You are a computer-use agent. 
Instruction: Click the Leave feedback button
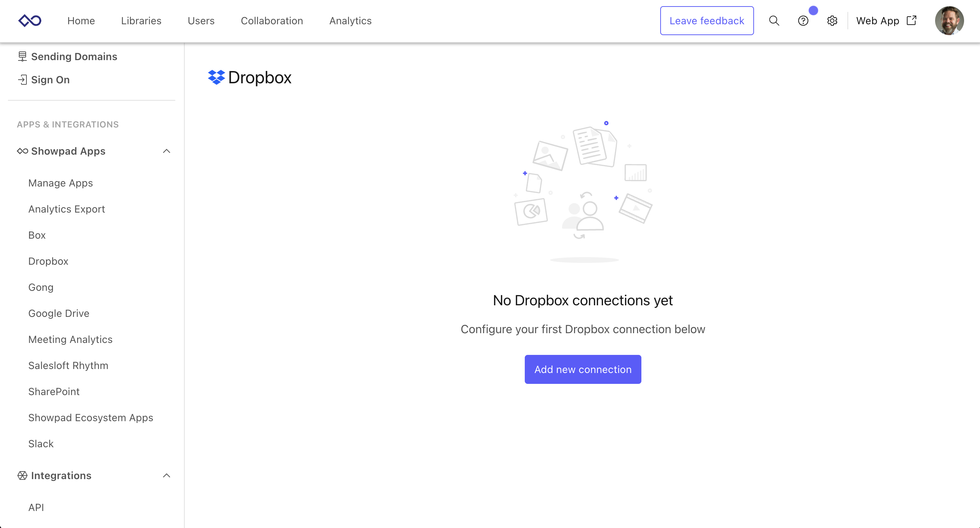click(x=707, y=21)
